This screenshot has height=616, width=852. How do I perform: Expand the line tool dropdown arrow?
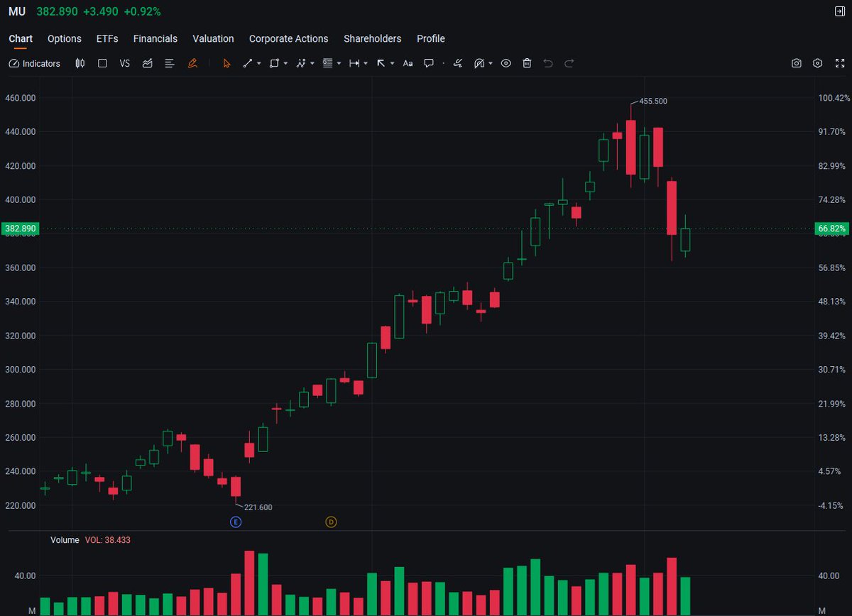click(x=259, y=63)
